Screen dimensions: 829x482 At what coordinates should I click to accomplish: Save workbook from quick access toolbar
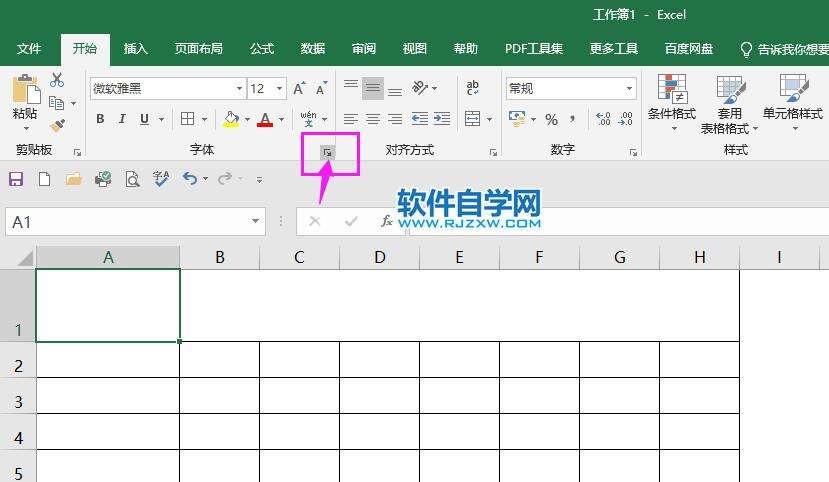click(16, 179)
